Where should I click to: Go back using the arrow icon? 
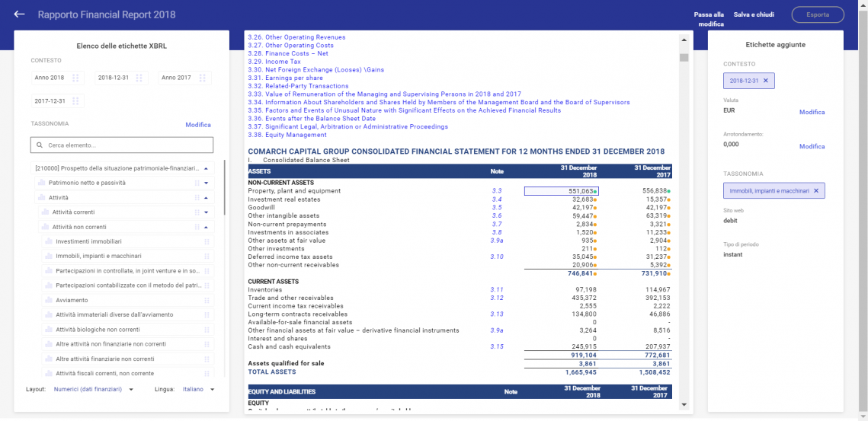[19, 14]
